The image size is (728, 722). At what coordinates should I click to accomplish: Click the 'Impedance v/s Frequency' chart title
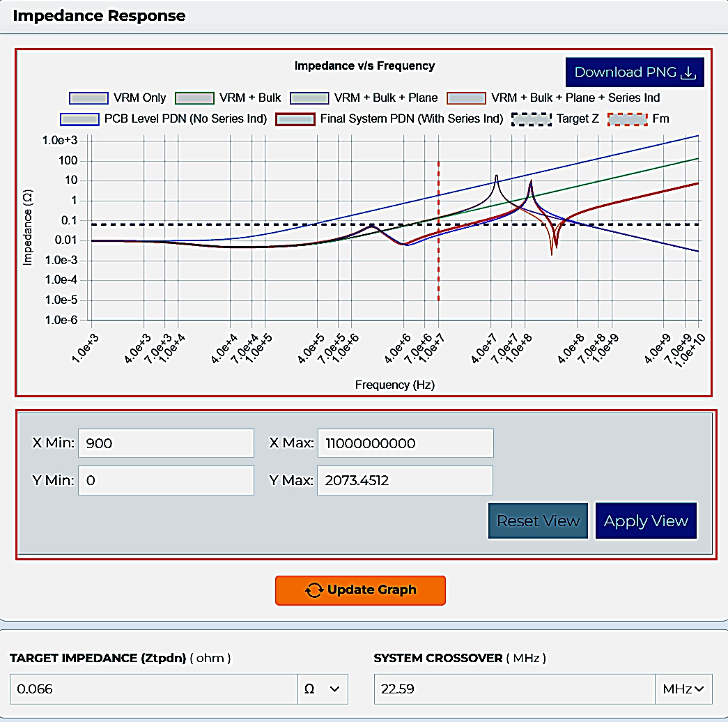(364, 66)
